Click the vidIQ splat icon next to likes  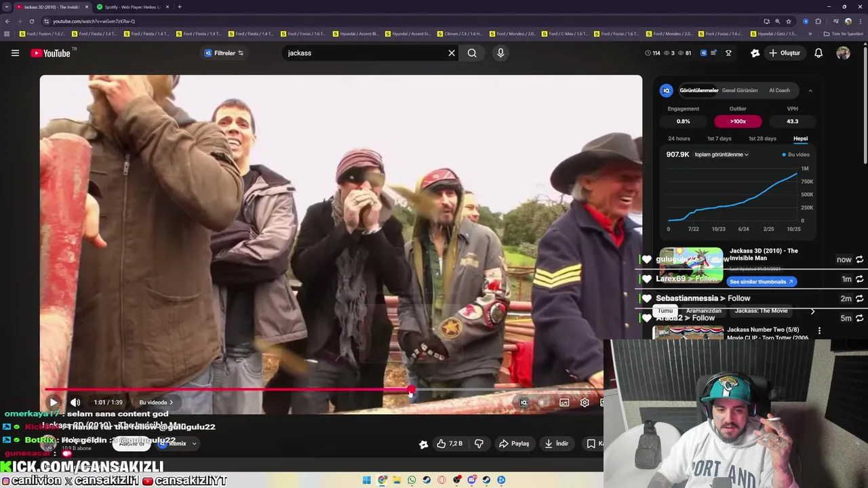click(x=423, y=445)
